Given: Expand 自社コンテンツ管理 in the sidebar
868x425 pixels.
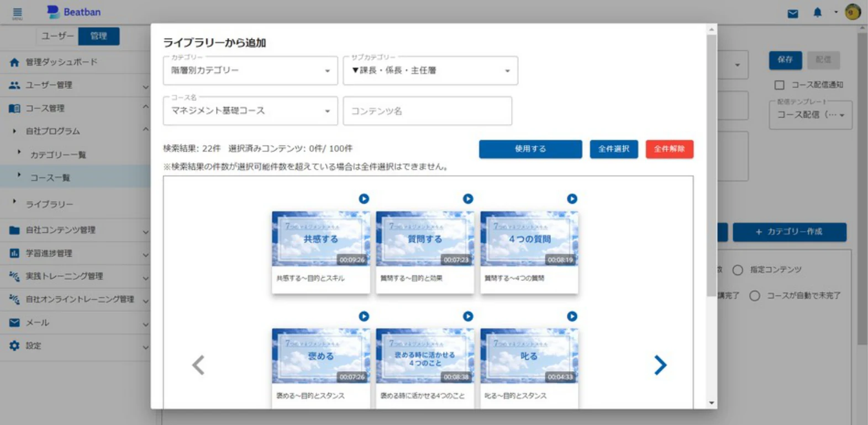Looking at the screenshot, I should click(75, 230).
